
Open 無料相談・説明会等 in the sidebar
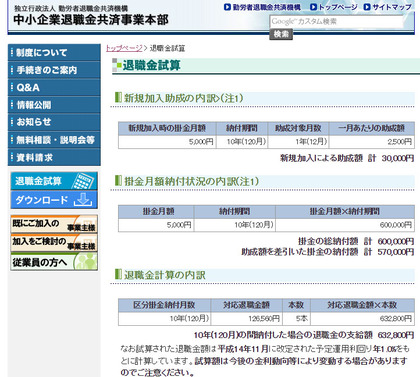[x=54, y=140]
